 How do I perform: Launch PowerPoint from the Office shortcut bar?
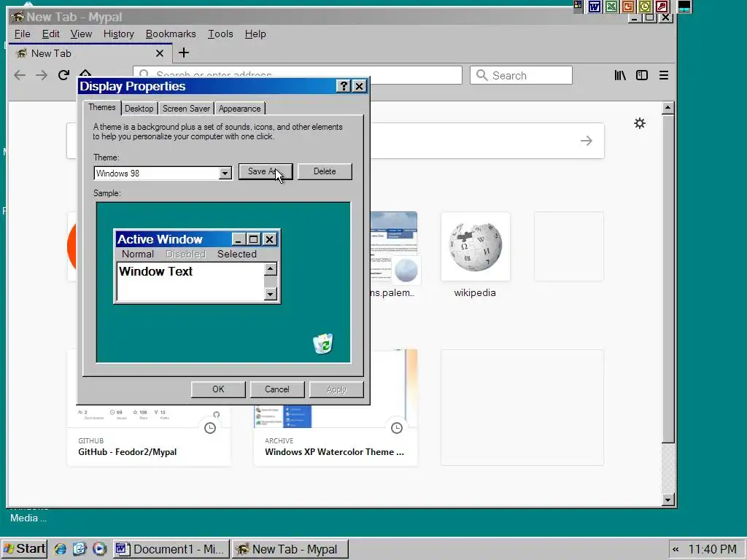[628, 7]
